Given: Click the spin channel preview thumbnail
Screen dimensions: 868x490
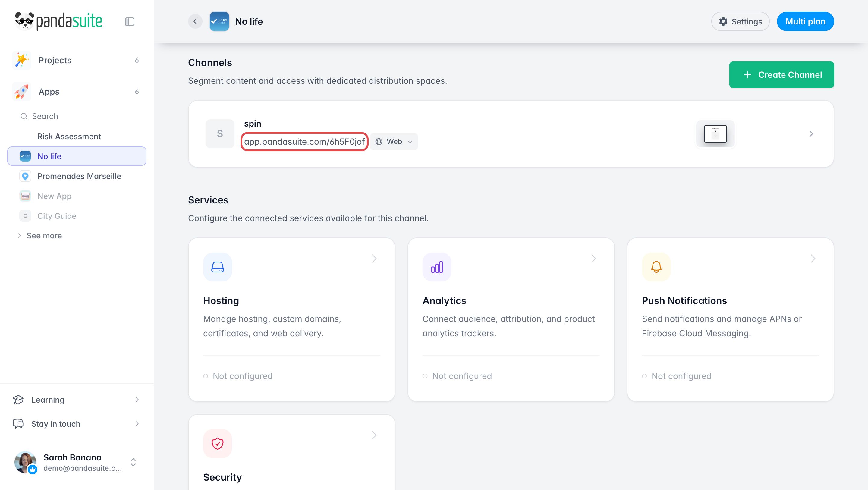Looking at the screenshot, I should (715, 134).
